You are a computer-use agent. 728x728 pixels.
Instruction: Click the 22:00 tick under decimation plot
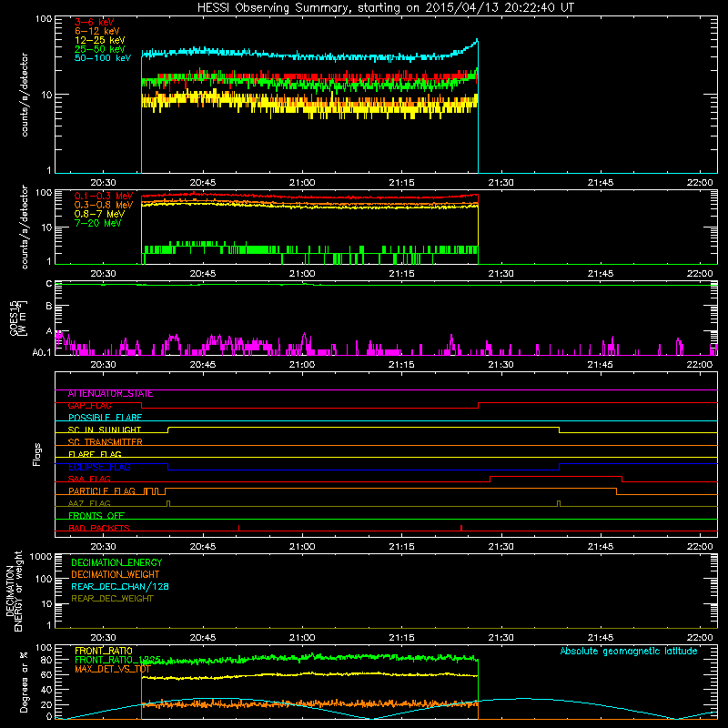[700, 638]
